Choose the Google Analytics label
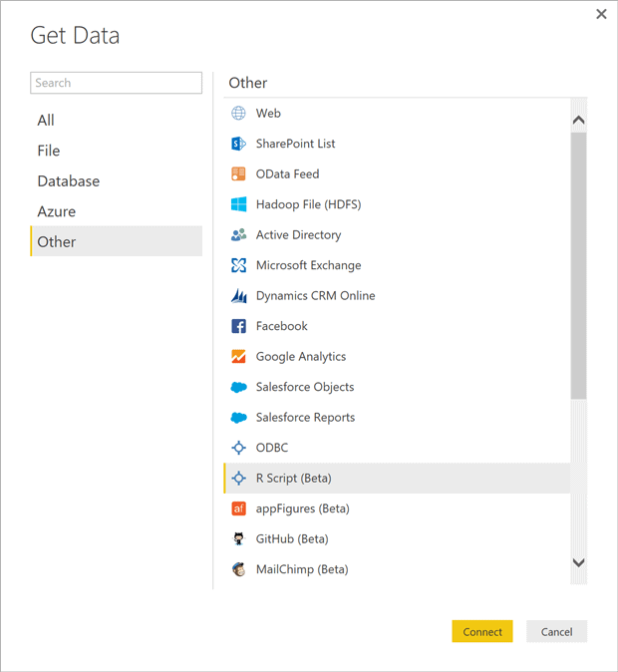The height and width of the screenshot is (672, 618). 301,357
